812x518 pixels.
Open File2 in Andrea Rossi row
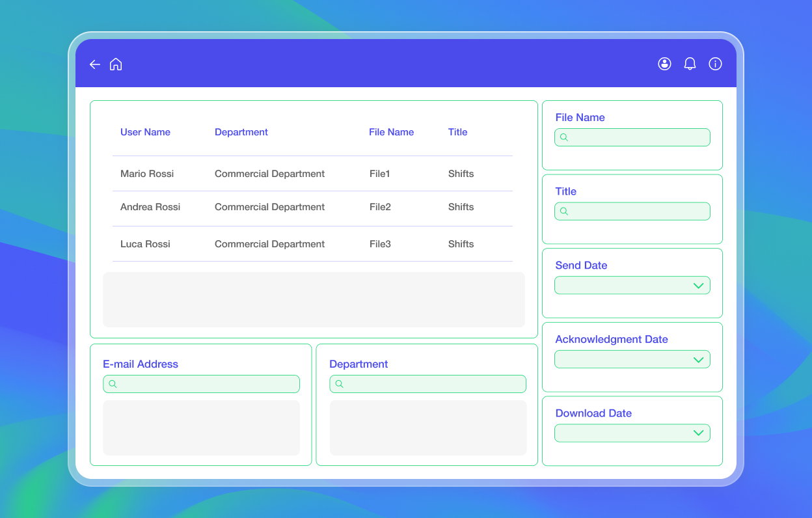(x=380, y=207)
